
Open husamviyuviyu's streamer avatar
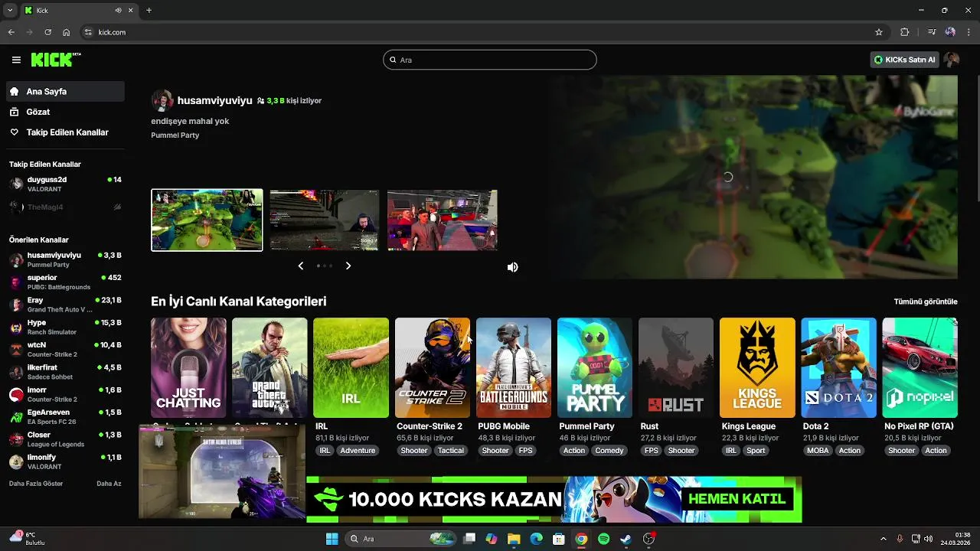162,100
